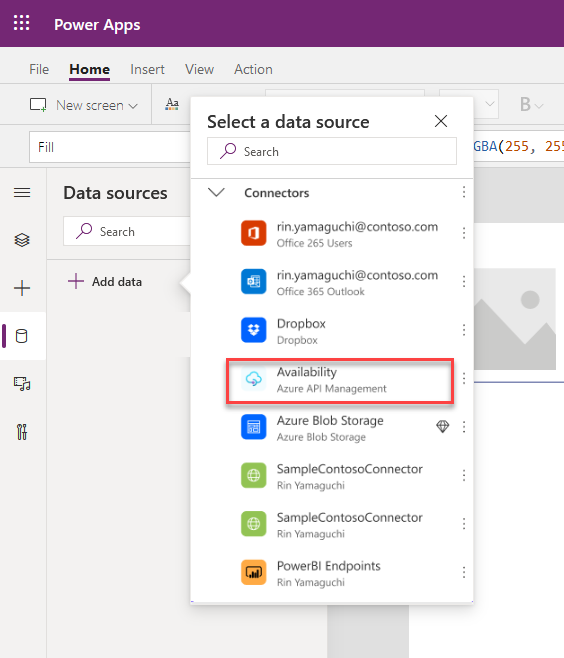Click the Availability cloud icon

pyautogui.click(x=253, y=379)
